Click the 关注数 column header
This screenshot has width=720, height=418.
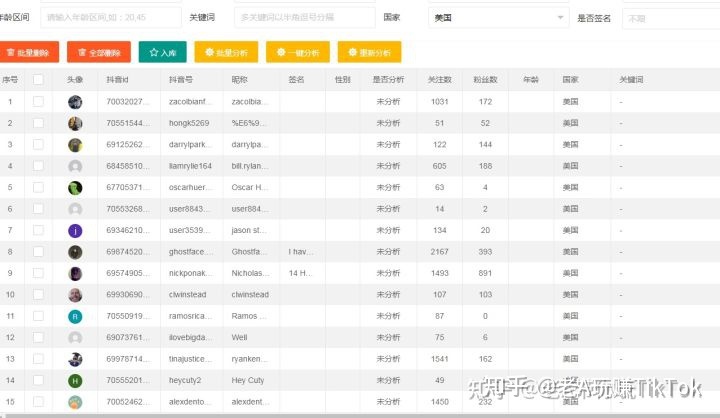[439, 79]
